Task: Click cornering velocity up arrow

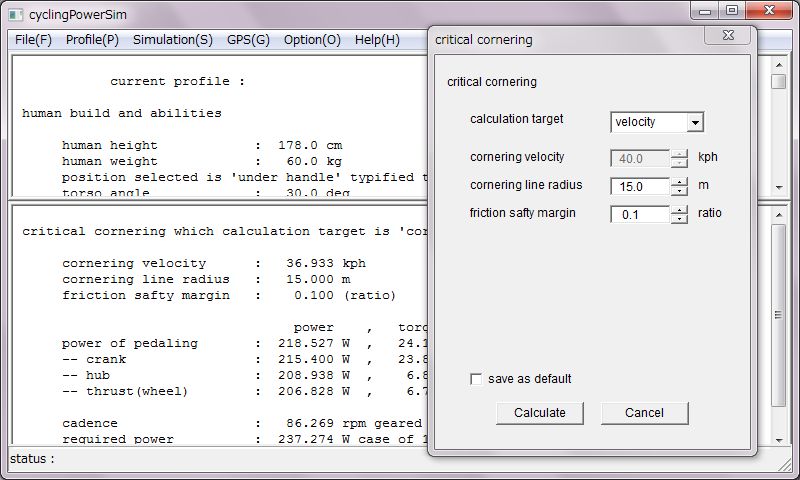Action: [679, 154]
